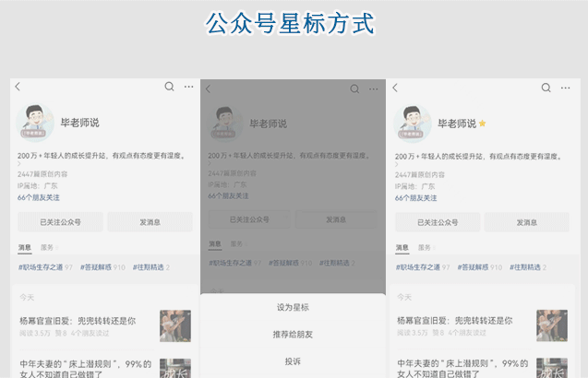Open 毕老师说 avatar in left phone screen

pos(35,123)
